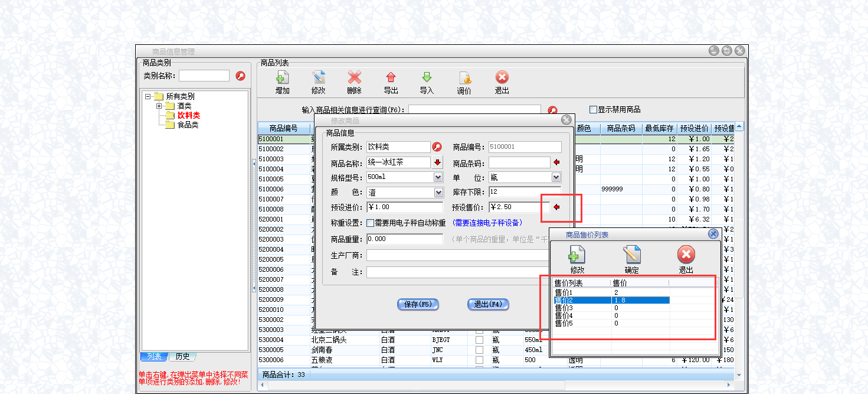
Task: Tick checkbox in the 北京二锅头 row
Action: point(479,340)
